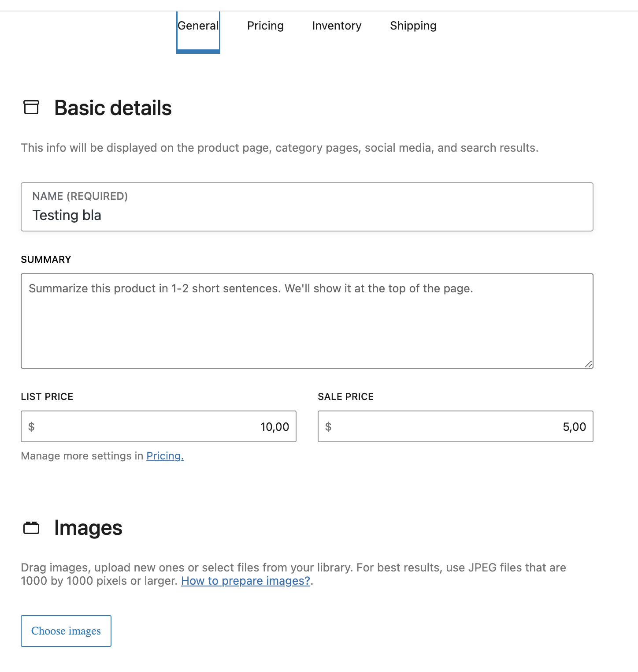Screen dimensions: 638x672
Task: Click the Sale price value 5,00
Action: (x=574, y=426)
